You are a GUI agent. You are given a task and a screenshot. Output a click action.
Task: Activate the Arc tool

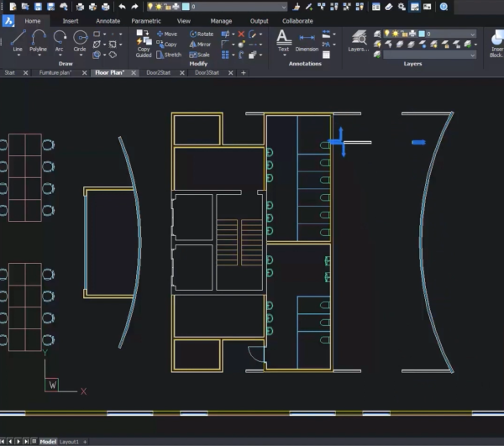coord(59,39)
